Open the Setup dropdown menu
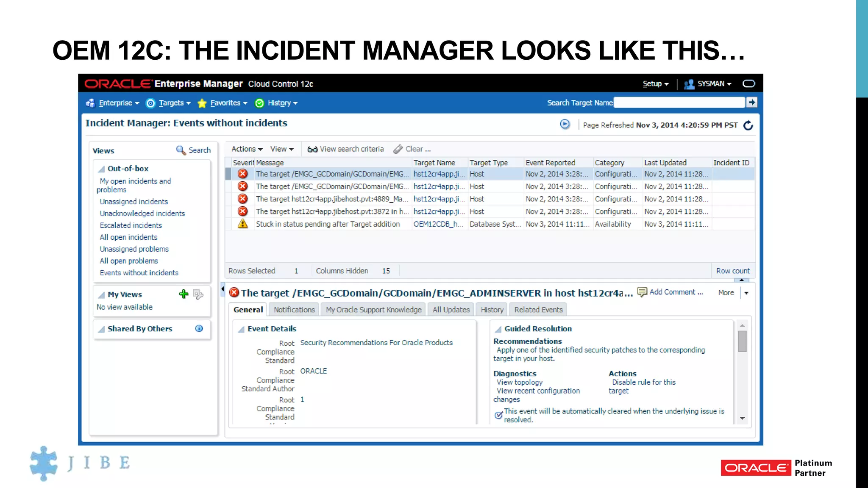Screen dimensions: 868x488 click(x=655, y=84)
